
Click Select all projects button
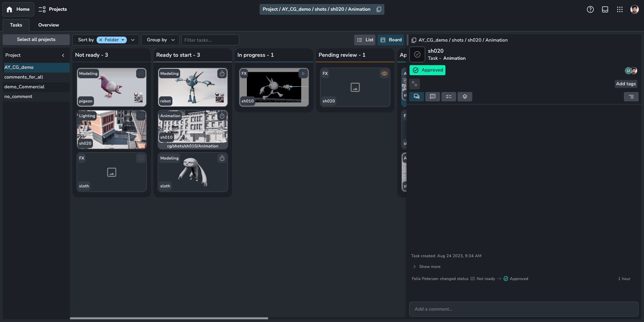pos(36,40)
